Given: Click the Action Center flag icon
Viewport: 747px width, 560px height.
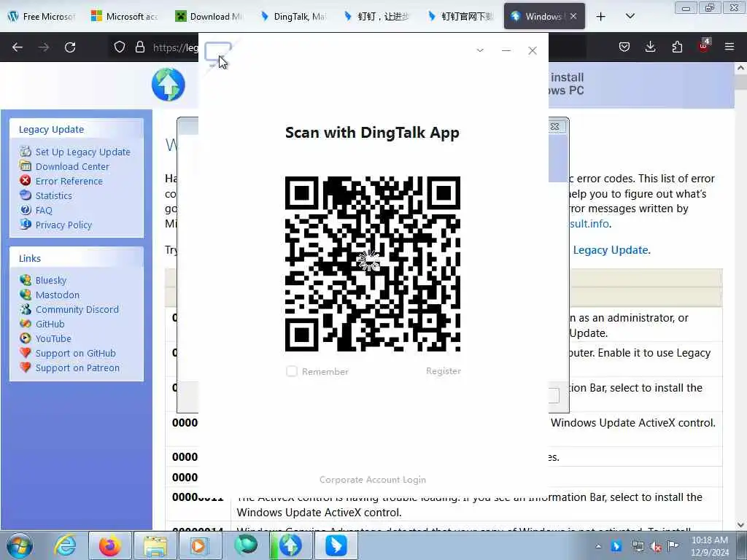Looking at the screenshot, I should click(x=673, y=545).
